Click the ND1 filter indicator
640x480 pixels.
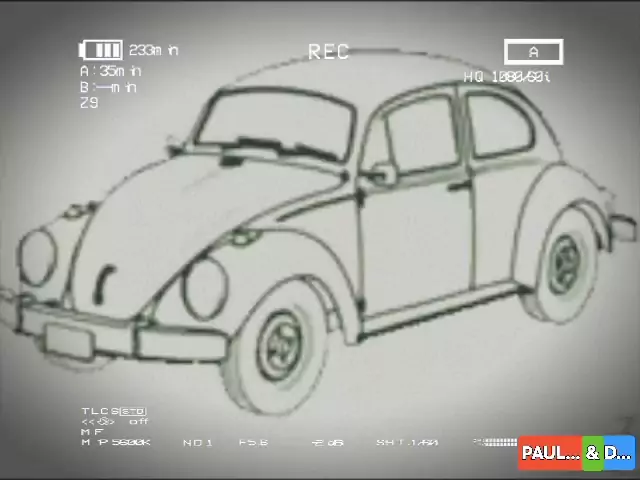tap(197, 442)
